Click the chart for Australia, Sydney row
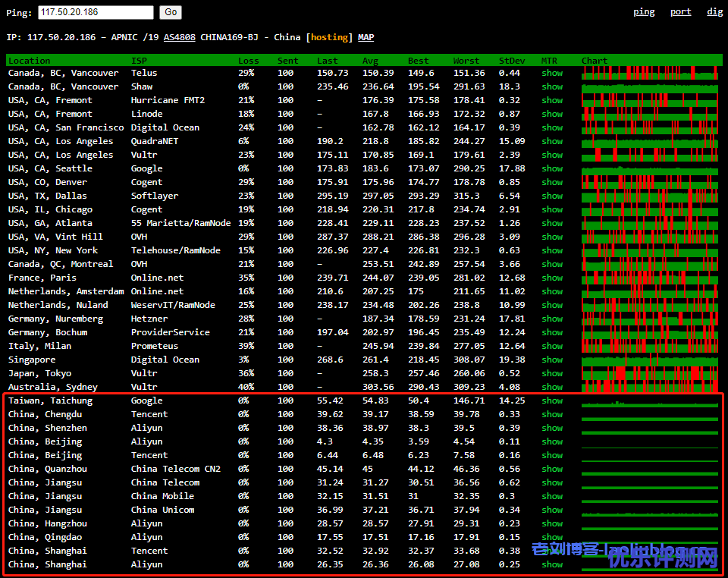 click(x=649, y=387)
